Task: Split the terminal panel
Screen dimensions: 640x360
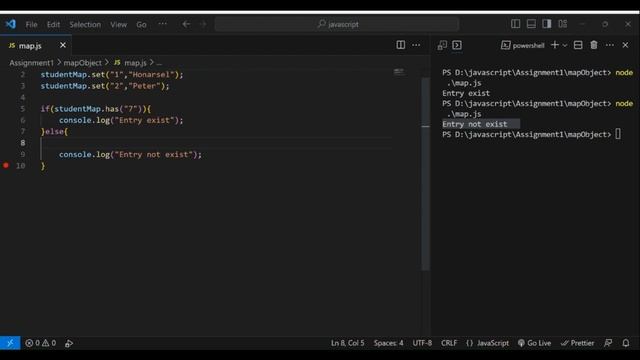Action: [x=578, y=45]
